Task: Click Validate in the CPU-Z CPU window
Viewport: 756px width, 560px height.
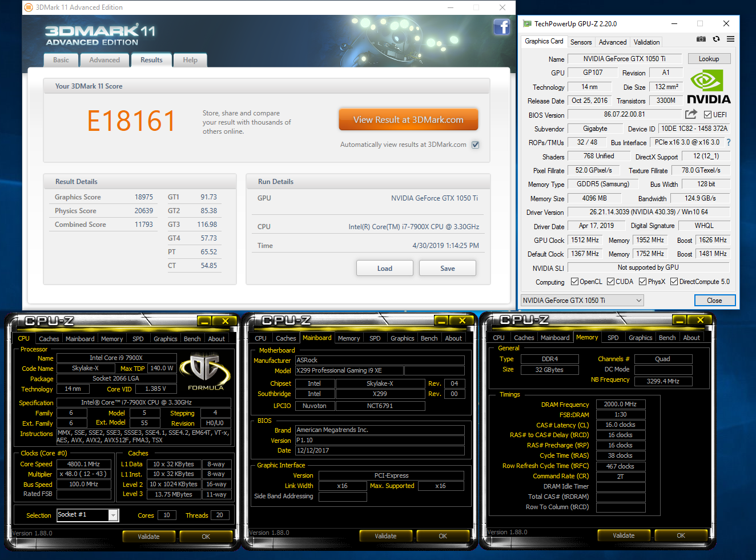Action: click(148, 537)
